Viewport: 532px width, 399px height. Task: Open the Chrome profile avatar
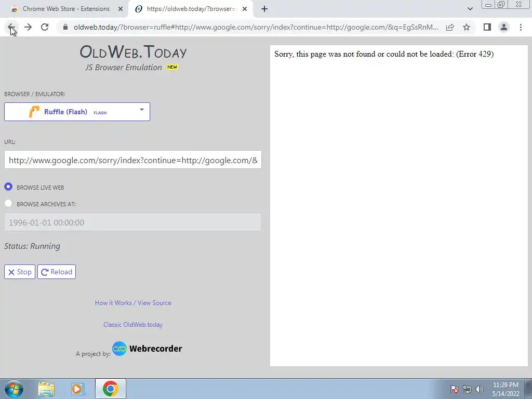pos(504,27)
